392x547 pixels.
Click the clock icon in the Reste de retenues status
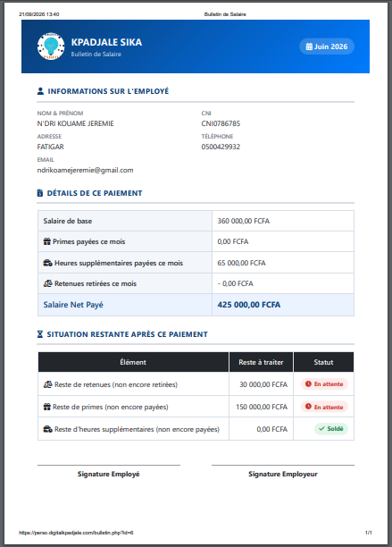point(308,383)
